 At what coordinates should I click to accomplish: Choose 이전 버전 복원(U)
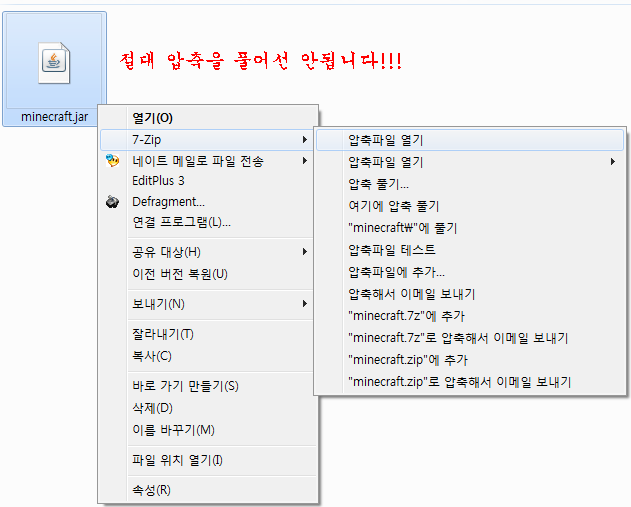(x=208, y=274)
